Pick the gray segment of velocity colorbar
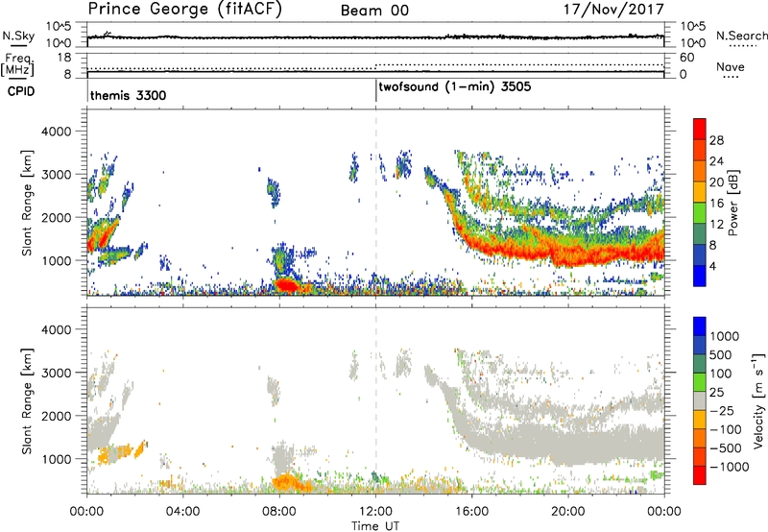This screenshot has height=532, width=768. click(x=700, y=400)
